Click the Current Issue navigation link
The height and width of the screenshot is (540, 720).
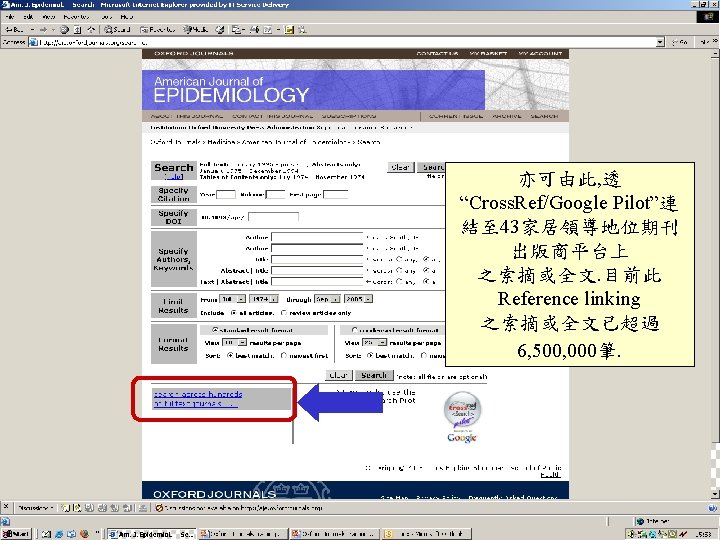coord(456,116)
